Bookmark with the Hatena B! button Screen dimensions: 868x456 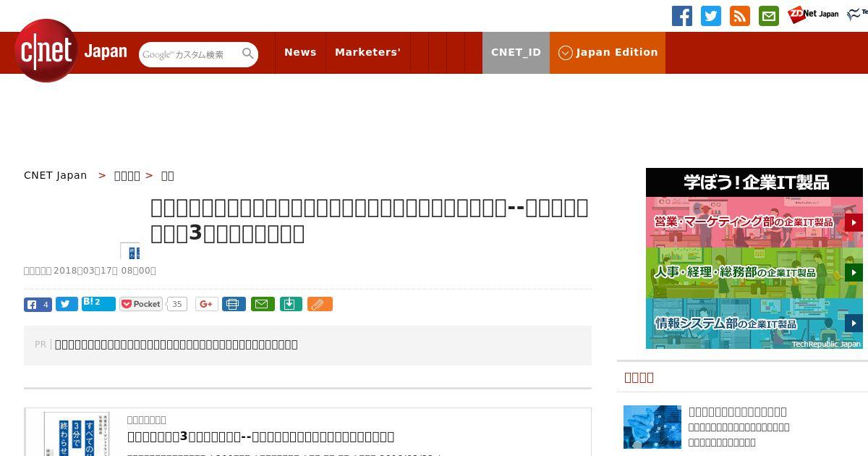pos(98,303)
